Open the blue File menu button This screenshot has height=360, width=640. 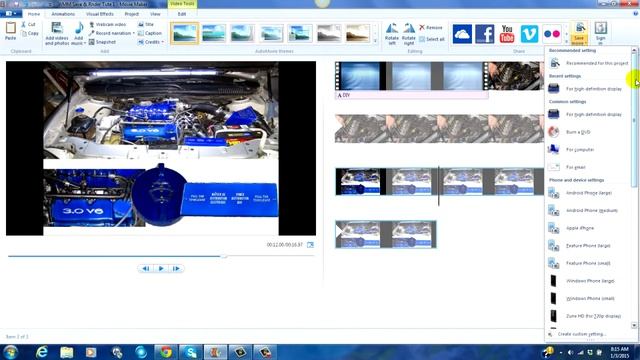click(x=11, y=14)
